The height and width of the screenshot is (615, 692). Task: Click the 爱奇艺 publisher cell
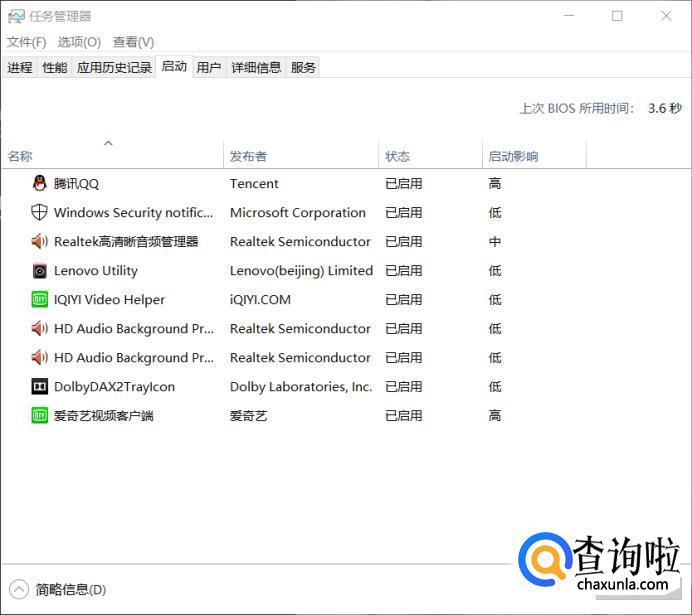[x=248, y=416]
